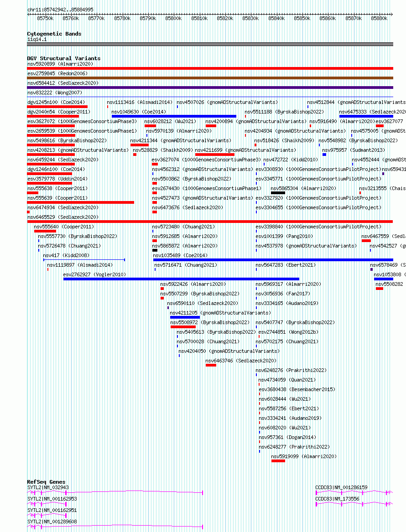Click the brown bar under esv2759845
The width and height of the screenshot is (406, 532).
pyautogui.click(x=210, y=78)
